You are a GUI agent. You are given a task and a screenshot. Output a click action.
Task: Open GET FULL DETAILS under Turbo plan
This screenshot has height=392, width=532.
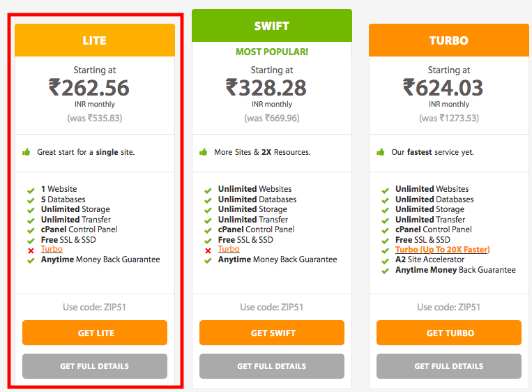[449, 366]
